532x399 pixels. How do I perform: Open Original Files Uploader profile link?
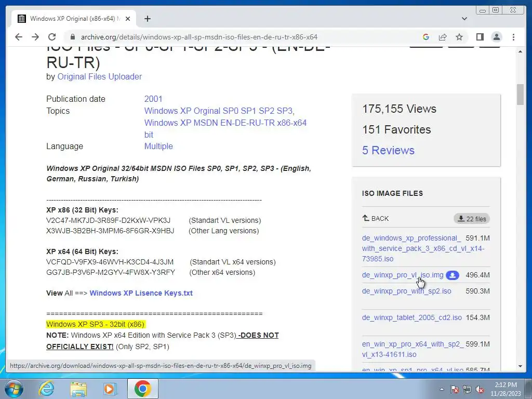[x=99, y=77]
